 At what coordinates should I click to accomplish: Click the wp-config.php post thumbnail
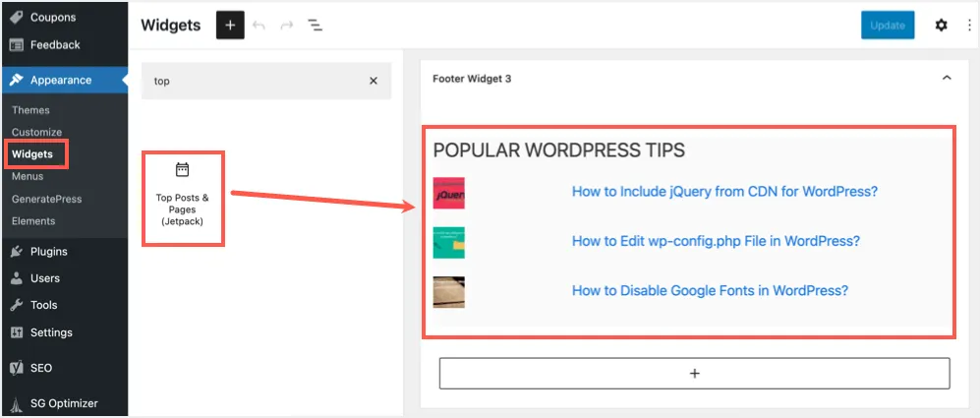pos(449,243)
